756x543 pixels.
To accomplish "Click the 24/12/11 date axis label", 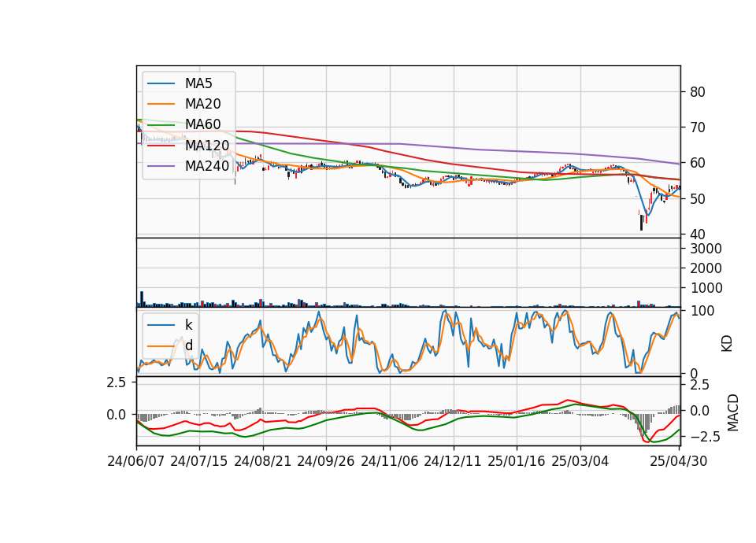I will [x=453, y=461].
